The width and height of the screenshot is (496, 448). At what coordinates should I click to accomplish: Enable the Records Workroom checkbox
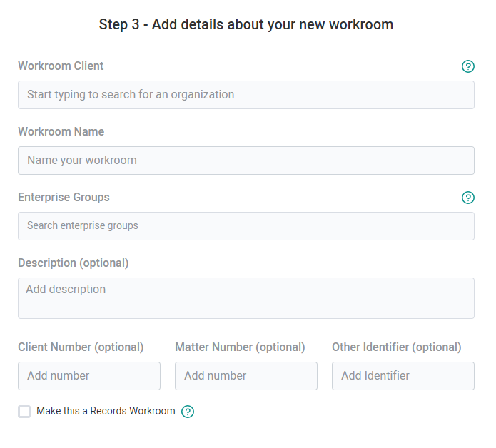[x=24, y=412]
